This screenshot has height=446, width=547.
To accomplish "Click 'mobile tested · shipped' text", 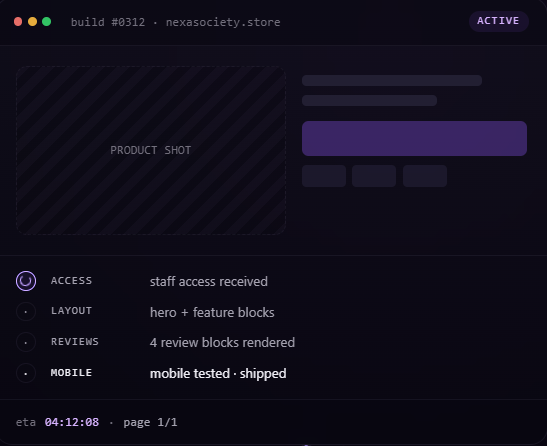I will [x=218, y=374].
